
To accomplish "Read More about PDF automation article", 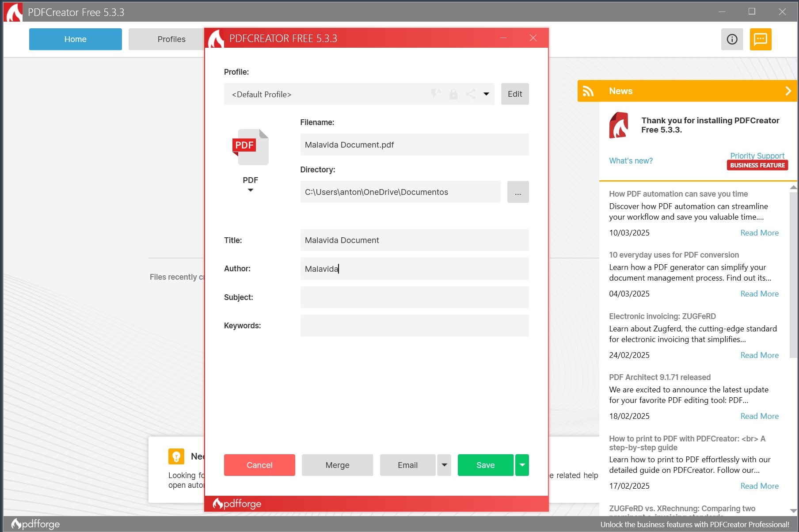I will [x=759, y=233].
